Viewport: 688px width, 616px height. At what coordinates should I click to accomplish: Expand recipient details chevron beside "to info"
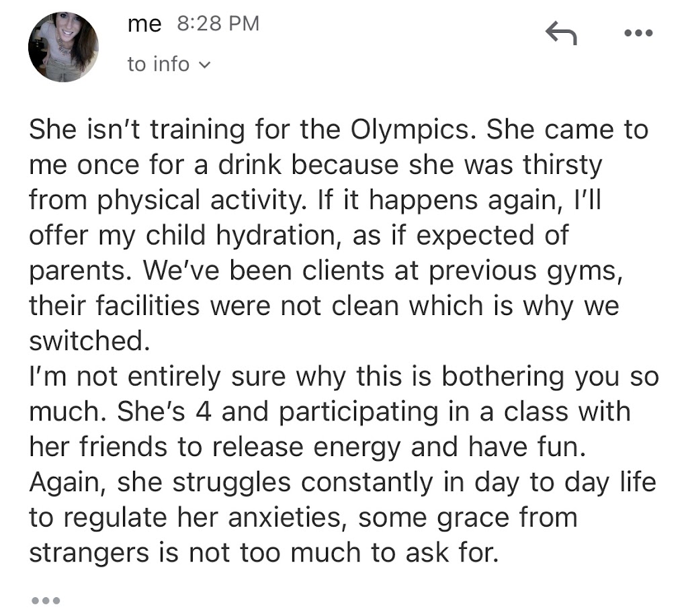click(206, 65)
